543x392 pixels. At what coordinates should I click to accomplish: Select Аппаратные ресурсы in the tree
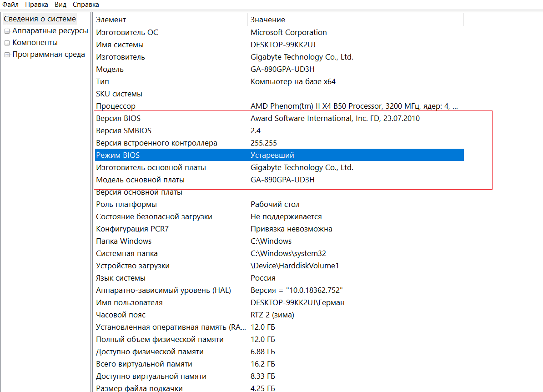(x=50, y=30)
